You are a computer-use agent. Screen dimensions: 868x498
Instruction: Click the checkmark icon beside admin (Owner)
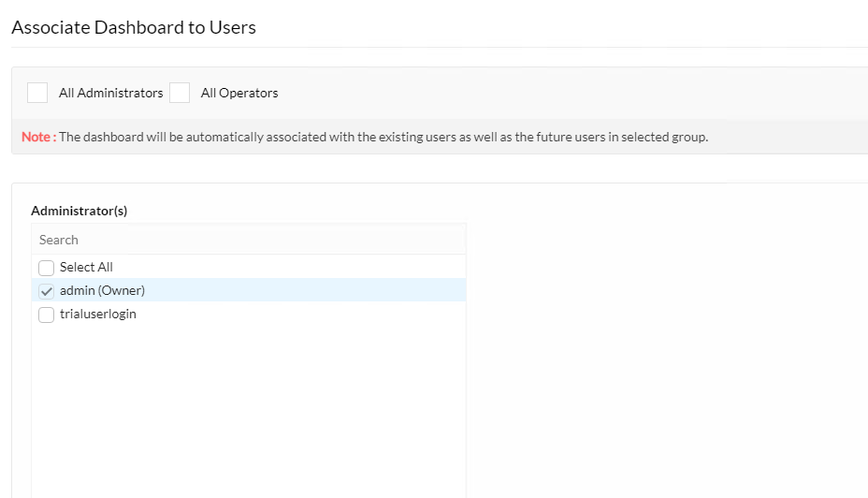coord(46,291)
